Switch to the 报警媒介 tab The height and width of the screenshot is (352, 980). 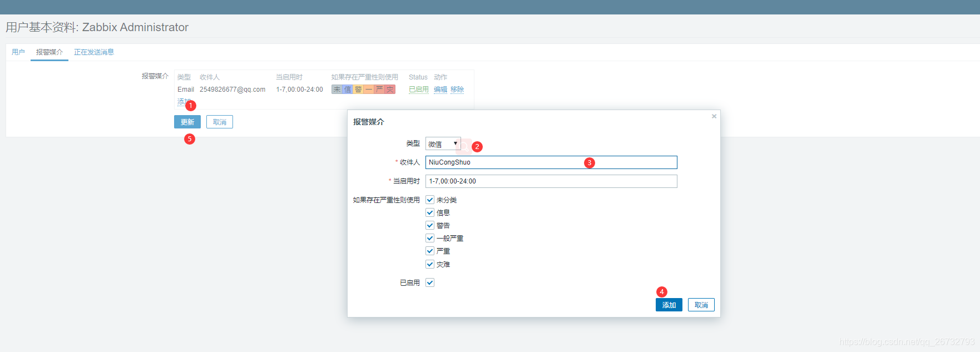click(x=50, y=52)
